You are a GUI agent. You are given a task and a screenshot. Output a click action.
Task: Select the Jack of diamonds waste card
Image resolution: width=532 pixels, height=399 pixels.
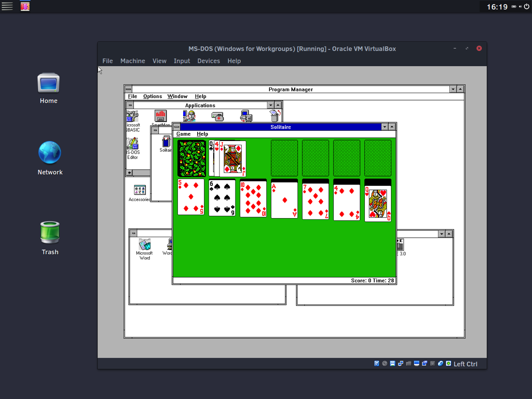tap(233, 159)
